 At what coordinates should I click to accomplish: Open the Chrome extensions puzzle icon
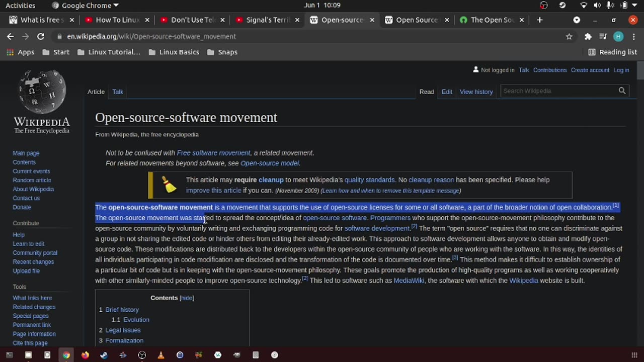[588, 37]
